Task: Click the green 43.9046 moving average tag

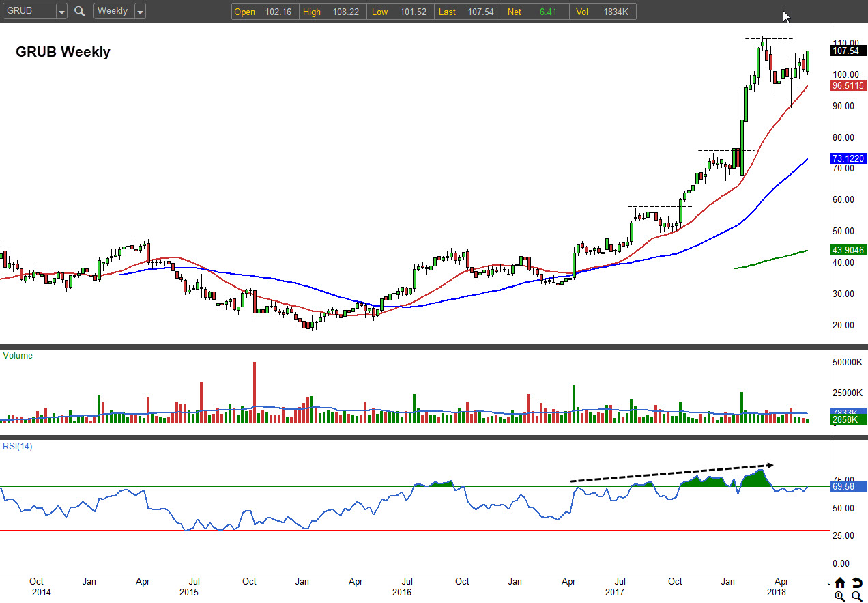Action: pyautogui.click(x=848, y=251)
